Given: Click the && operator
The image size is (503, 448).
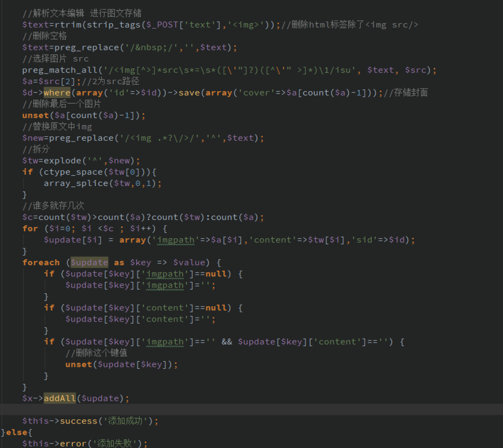Looking at the screenshot, I should pos(227,342).
